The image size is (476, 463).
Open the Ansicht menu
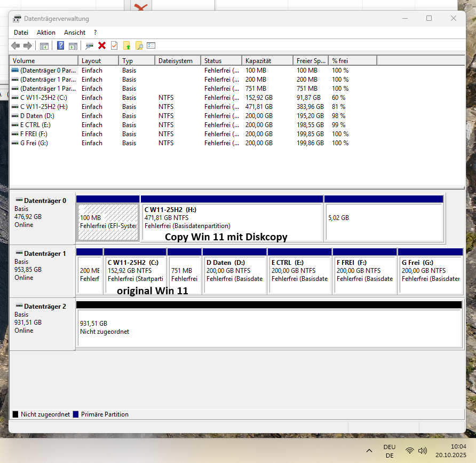click(x=75, y=33)
